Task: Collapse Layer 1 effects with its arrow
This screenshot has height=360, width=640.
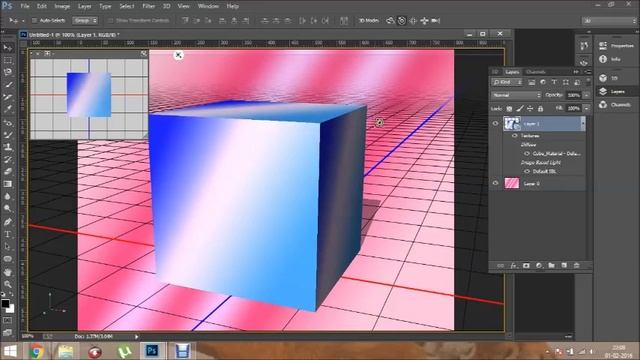Action: [x=583, y=123]
